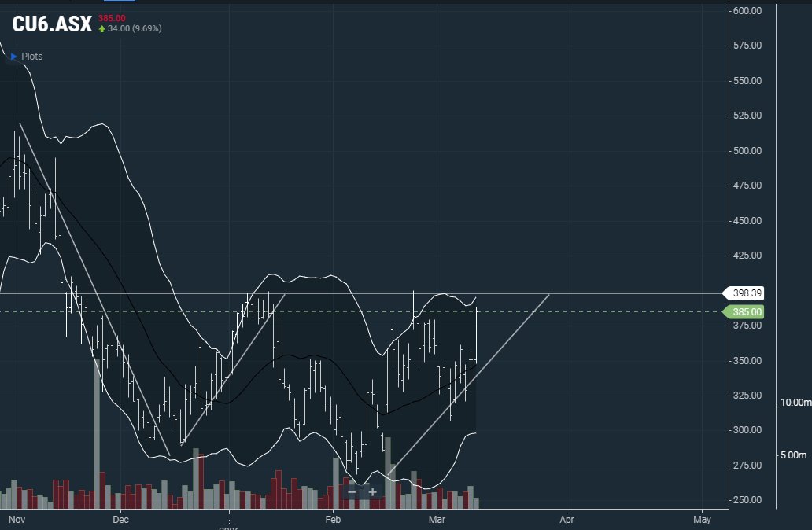Click the 34.00 (9.69%) change value
812x530 pixels.
click(x=135, y=28)
